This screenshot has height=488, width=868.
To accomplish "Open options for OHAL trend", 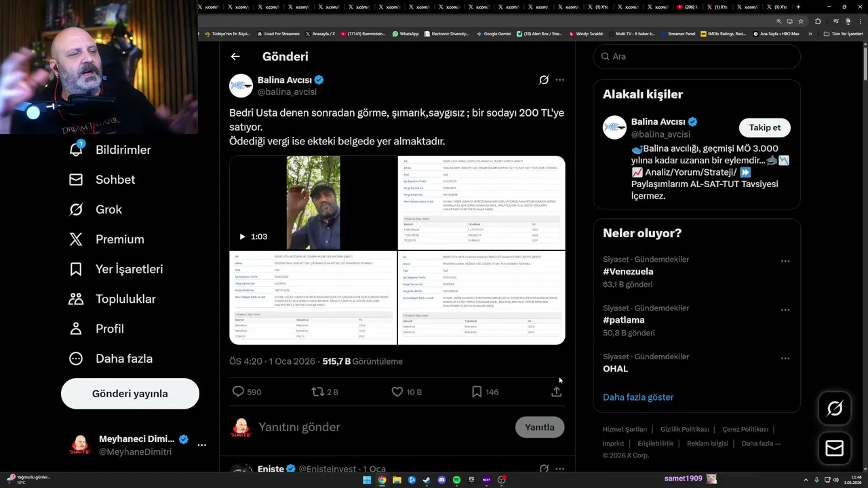I will tap(785, 358).
